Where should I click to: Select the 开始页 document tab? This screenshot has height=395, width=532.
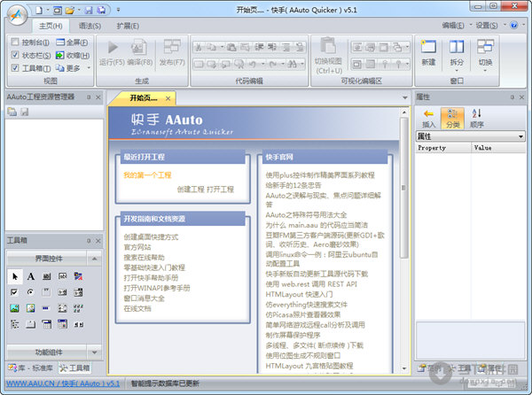[144, 98]
